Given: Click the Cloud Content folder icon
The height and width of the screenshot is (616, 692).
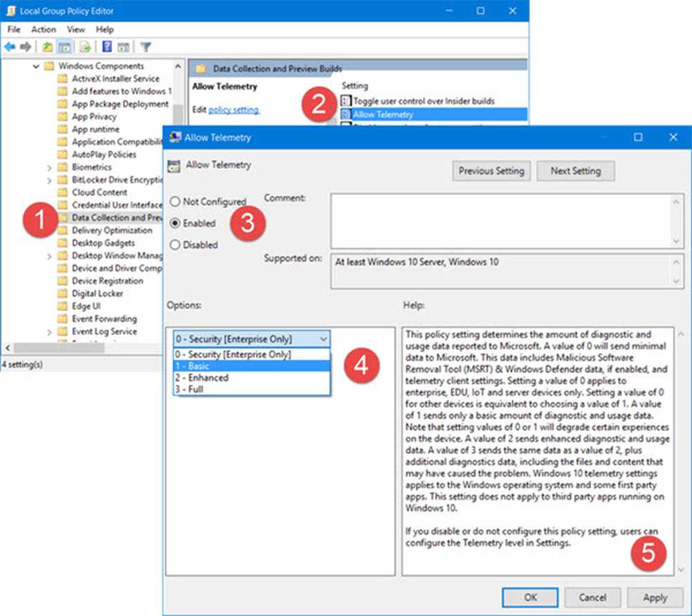Looking at the screenshot, I should pos(63,193).
